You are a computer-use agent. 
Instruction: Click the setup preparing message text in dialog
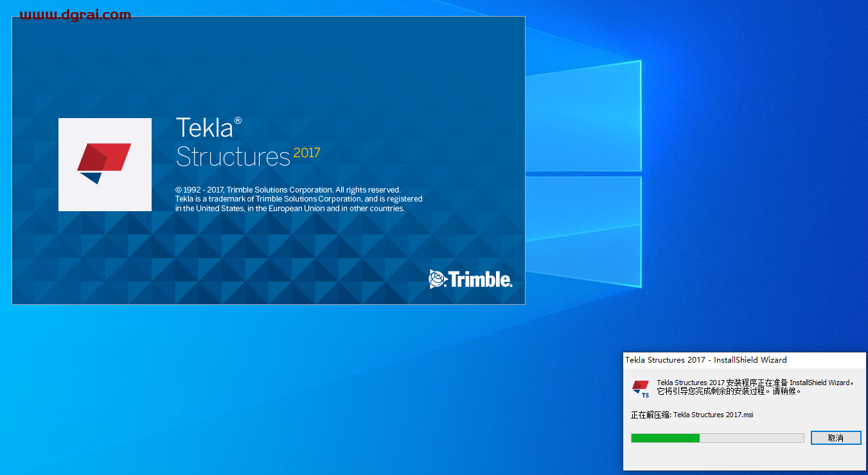[755, 386]
